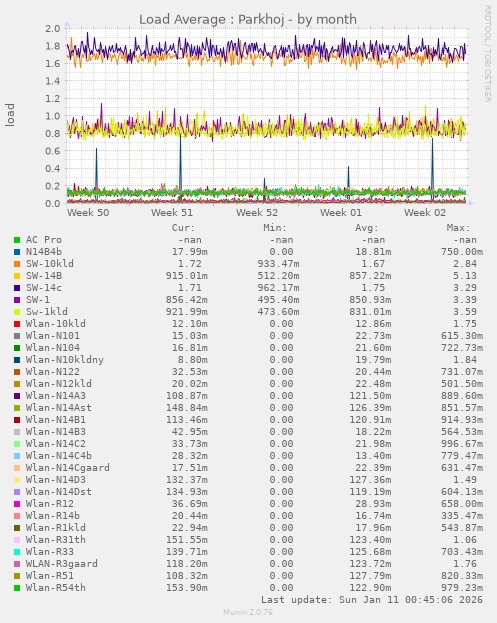The width and height of the screenshot is (497, 623).
Task: Click the Wlan-N10kldny max value 1.84
Action: 465,360
